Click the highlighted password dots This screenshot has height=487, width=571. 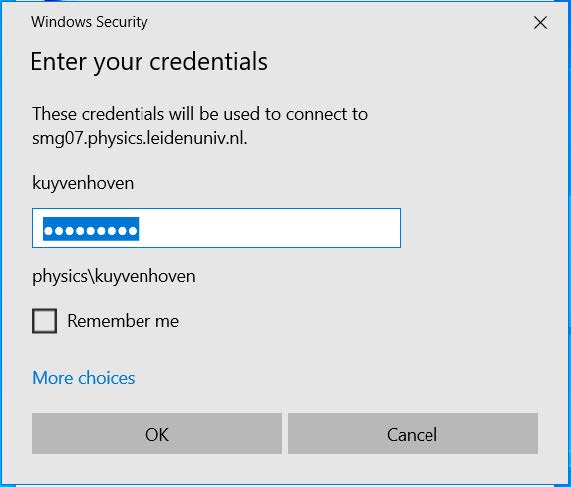click(91, 229)
